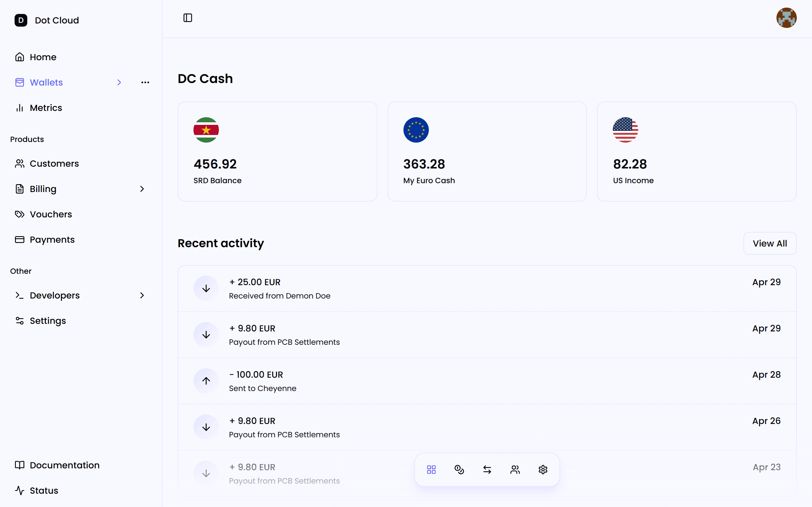Click the EU flag on My Euro Cash card
The image size is (812, 507).
click(416, 130)
